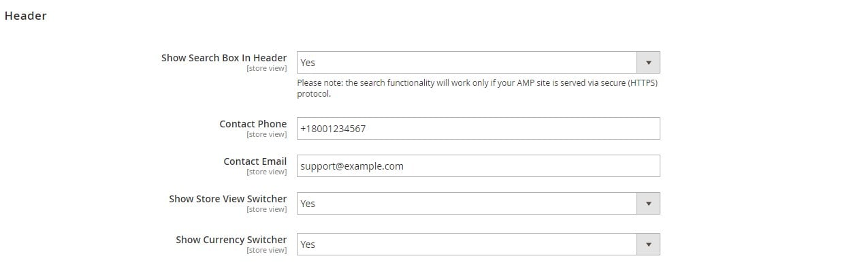Click the HTTPS search functionality note text
The image size is (868, 267).
(477, 89)
